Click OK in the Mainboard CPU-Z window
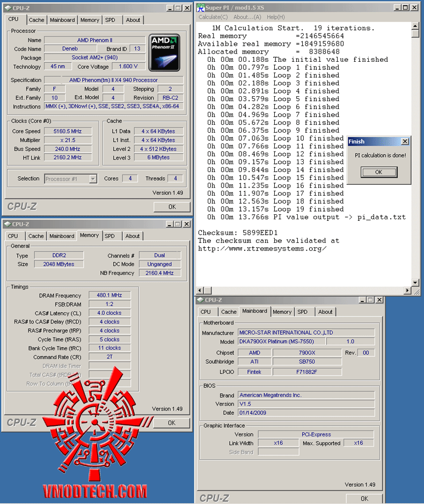This screenshot has width=424, height=504. [364, 499]
